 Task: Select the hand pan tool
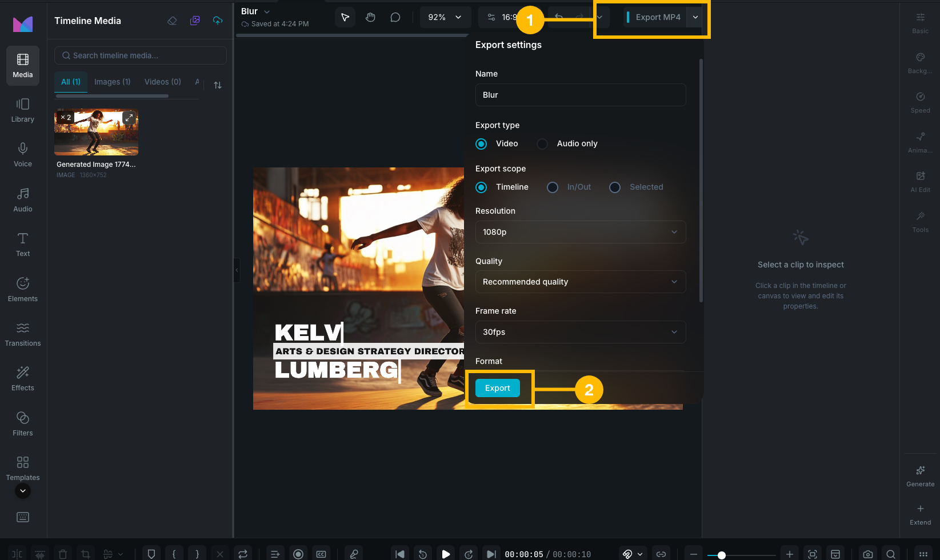(x=370, y=17)
